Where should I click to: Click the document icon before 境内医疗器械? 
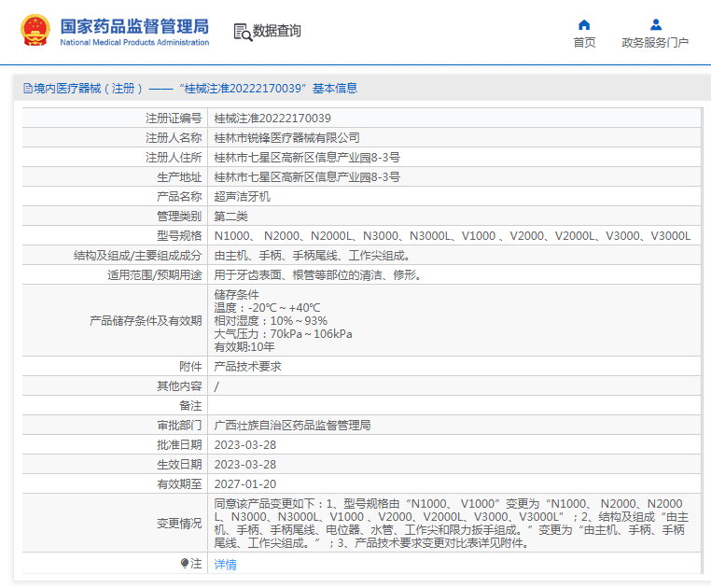click(x=28, y=88)
